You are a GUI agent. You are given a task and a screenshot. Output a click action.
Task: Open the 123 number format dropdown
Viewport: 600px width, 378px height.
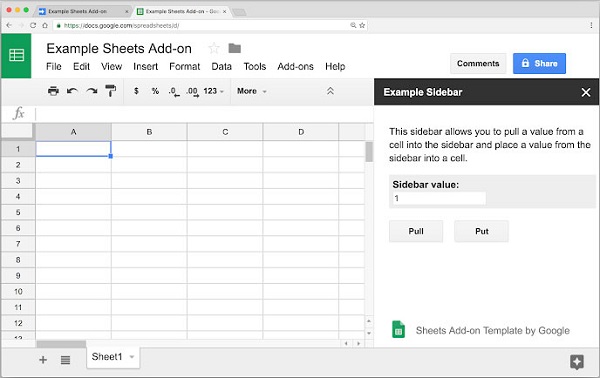tap(214, 91)
